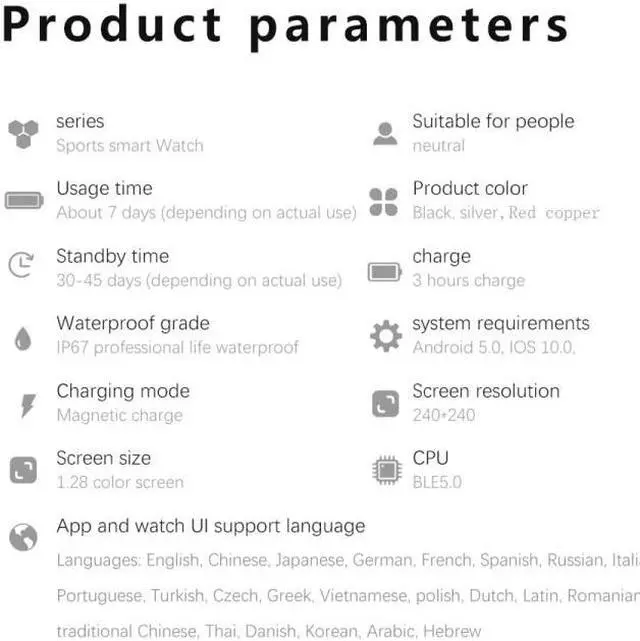Click App and watch UI support language
Image resolution: width=640 pixels, height=641 pixels.
[211, 526]
